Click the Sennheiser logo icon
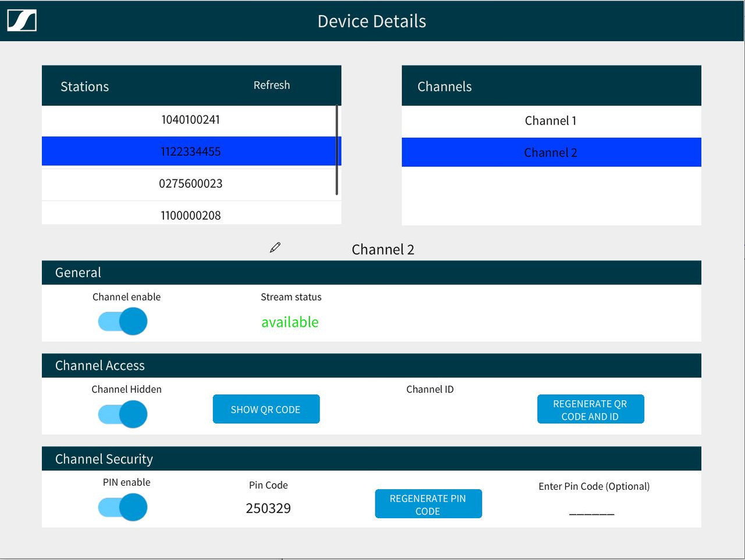 (22, 21)
